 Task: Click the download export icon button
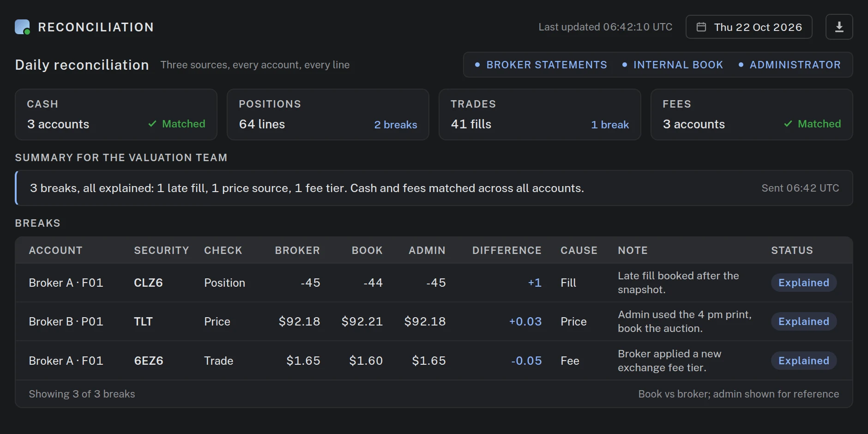pyautogui.click(x=839, y=27)
